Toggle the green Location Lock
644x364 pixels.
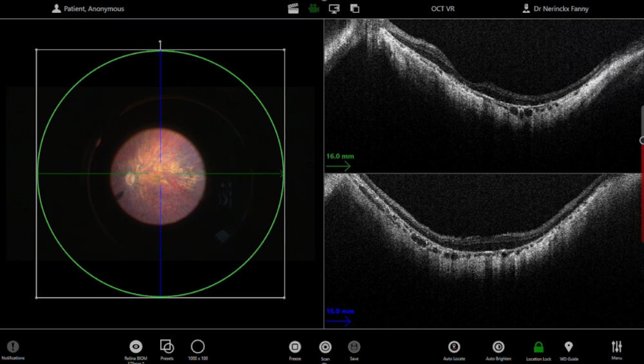pyautogui.click(x=538, y=347)
